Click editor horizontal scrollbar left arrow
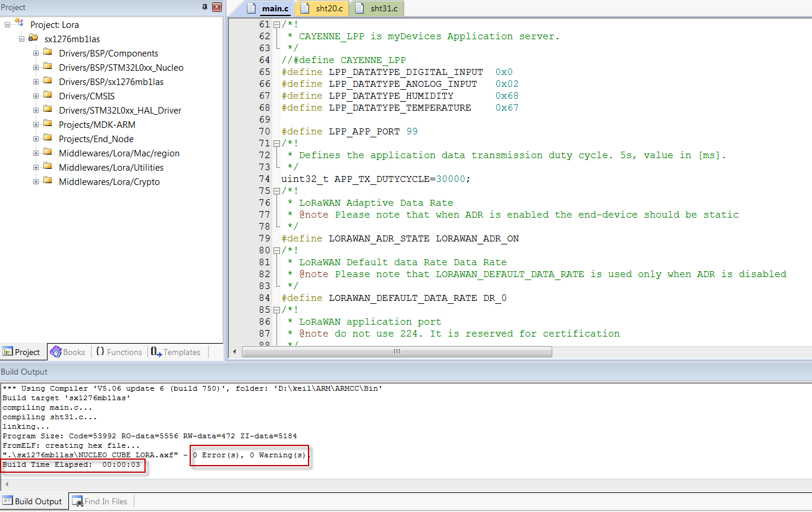Viewport: 812px width, 512px height. [x=235, y=352]
